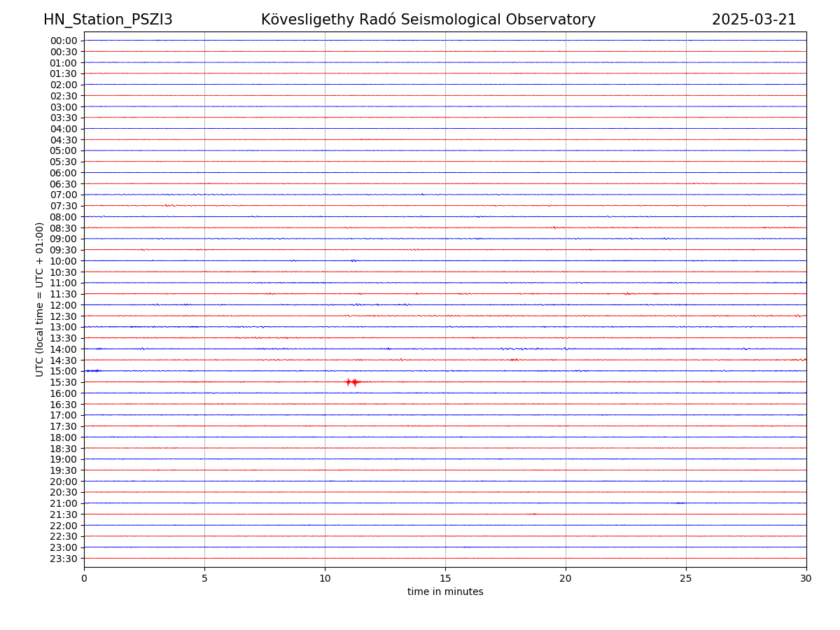Click the x-axis tick label 25
This screenshot has width=840, height=630.
pos(686,578)
